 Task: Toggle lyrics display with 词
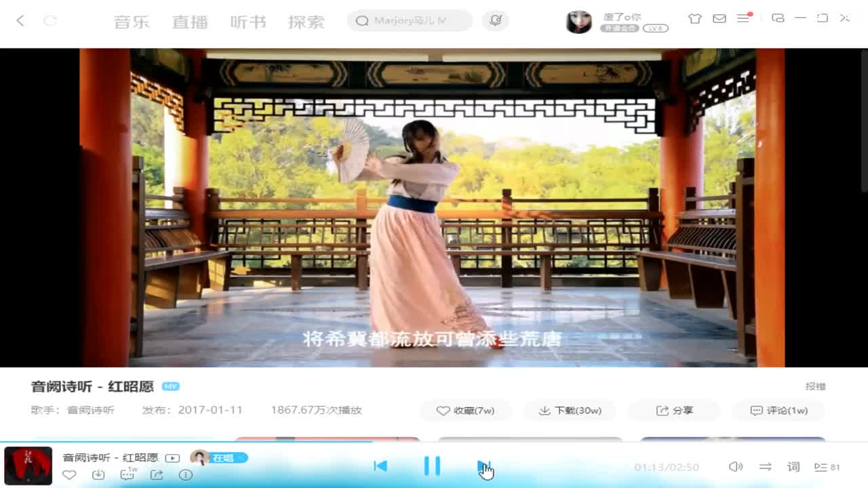[793, 466]
